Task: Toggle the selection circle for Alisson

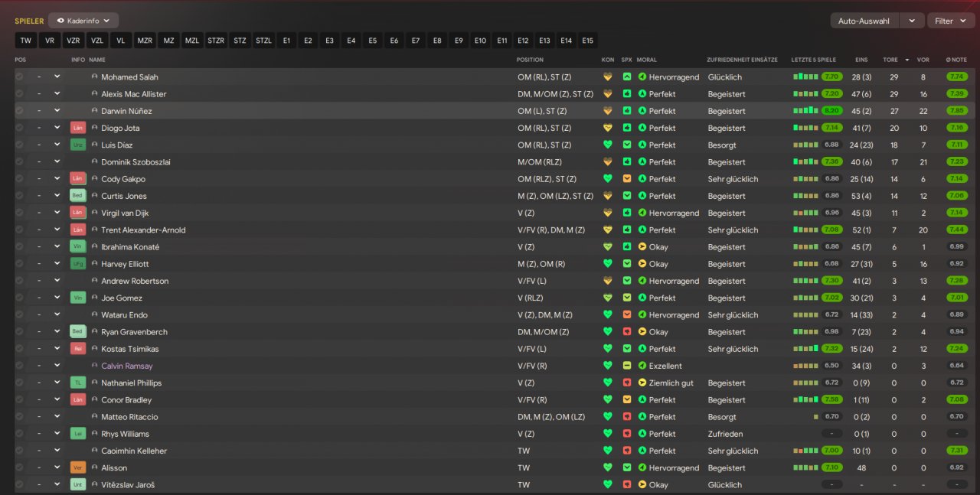Action: [19, 467]
